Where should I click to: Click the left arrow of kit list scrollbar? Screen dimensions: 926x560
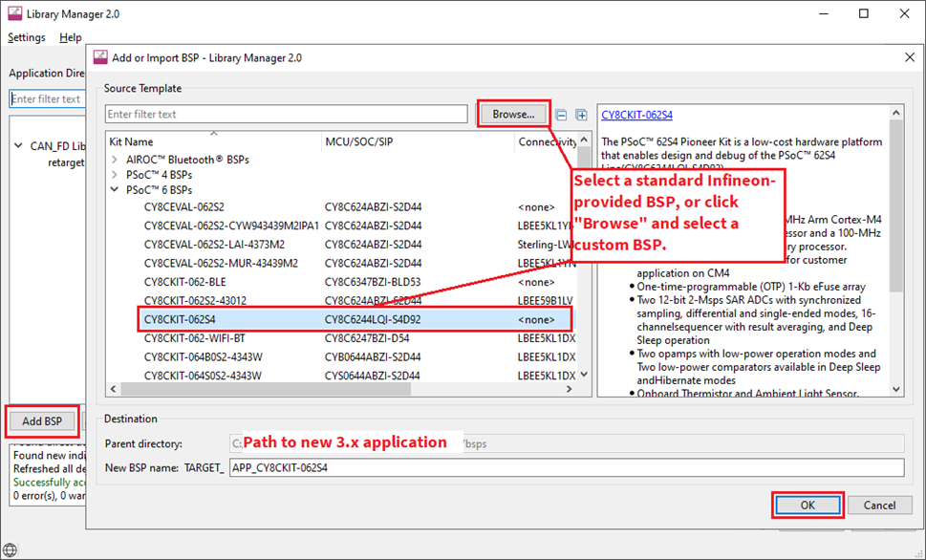click(x=113, y=389)
